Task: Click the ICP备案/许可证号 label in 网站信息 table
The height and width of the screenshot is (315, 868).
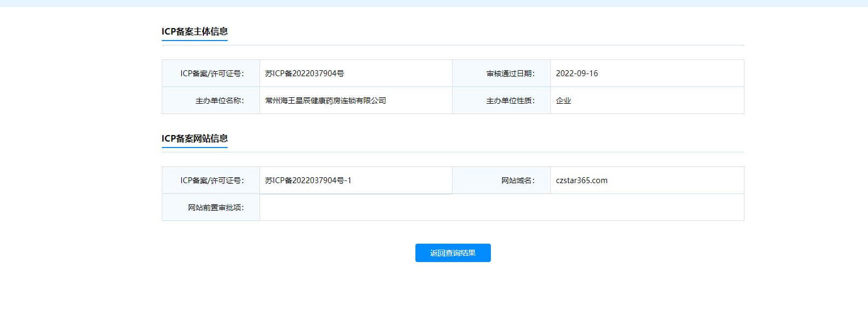Action: (x=212, y=180)
